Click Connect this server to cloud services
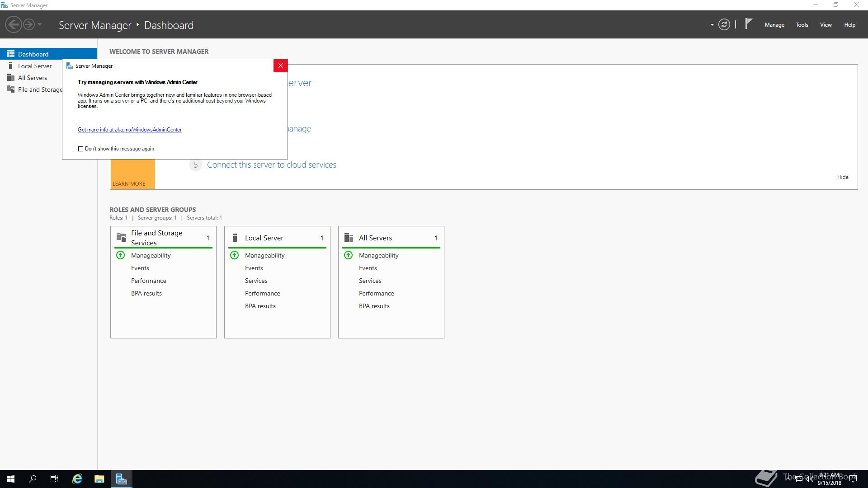The image size is (868, 488). (x=271, y=165)
